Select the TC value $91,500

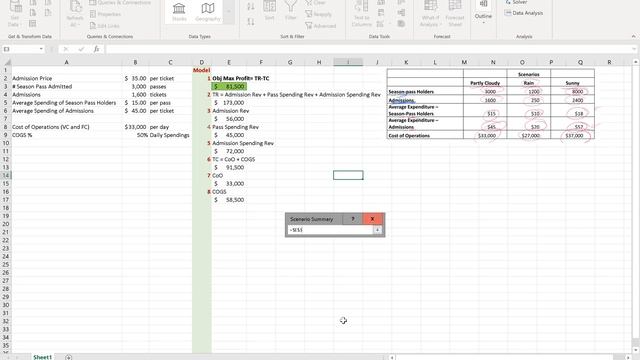[x=229, y=167]
